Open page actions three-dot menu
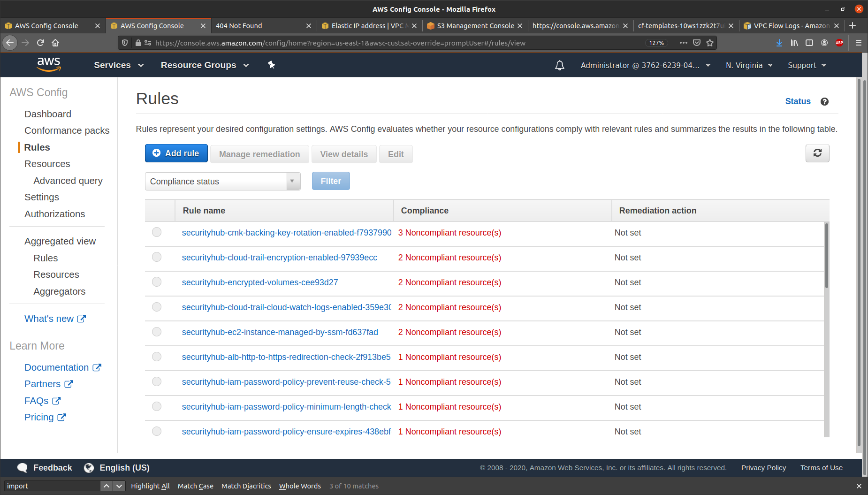This screenshot has width=868, height=495. point(684,43)
